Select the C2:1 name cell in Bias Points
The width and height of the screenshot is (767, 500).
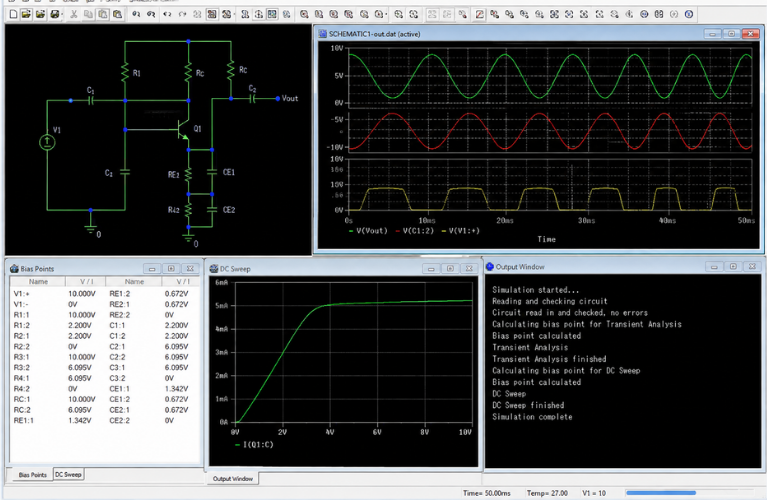[x=117, y=346]
